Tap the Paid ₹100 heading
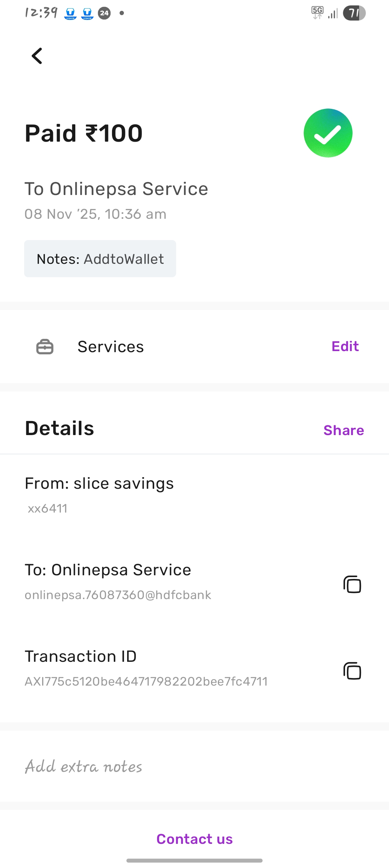 click(x=84, y=133)
